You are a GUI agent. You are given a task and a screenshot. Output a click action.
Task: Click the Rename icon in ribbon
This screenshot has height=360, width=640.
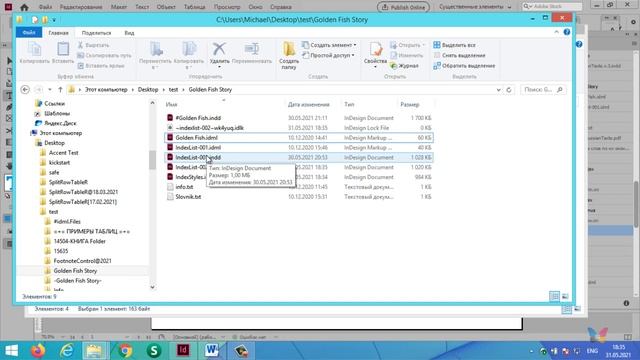(251, 49)
